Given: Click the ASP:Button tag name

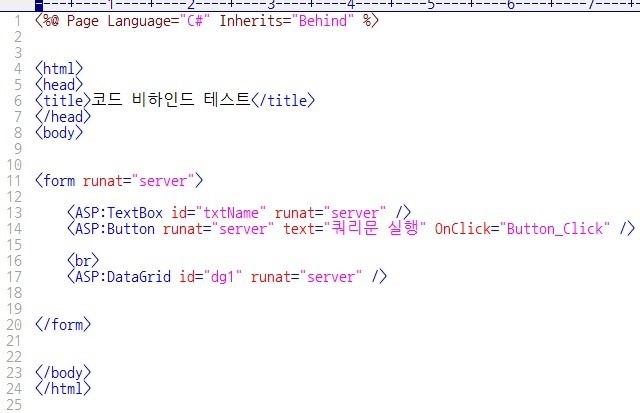Looking at the screenshot, I should coord(115,229).
